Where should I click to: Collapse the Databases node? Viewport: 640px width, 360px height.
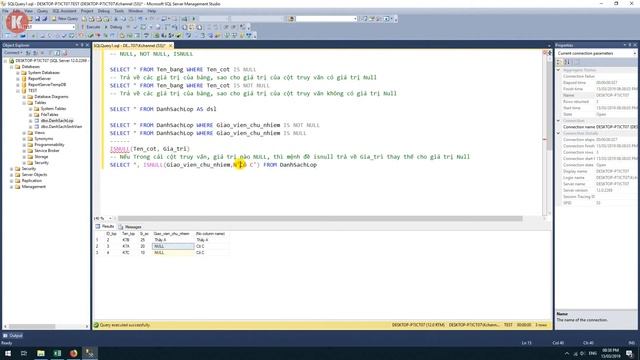pyautogui.click(x=11, y=67)
